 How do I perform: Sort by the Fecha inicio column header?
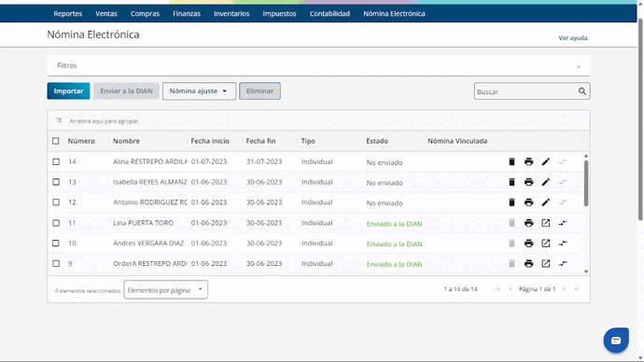pyautogui.click(x=210, y=141)
